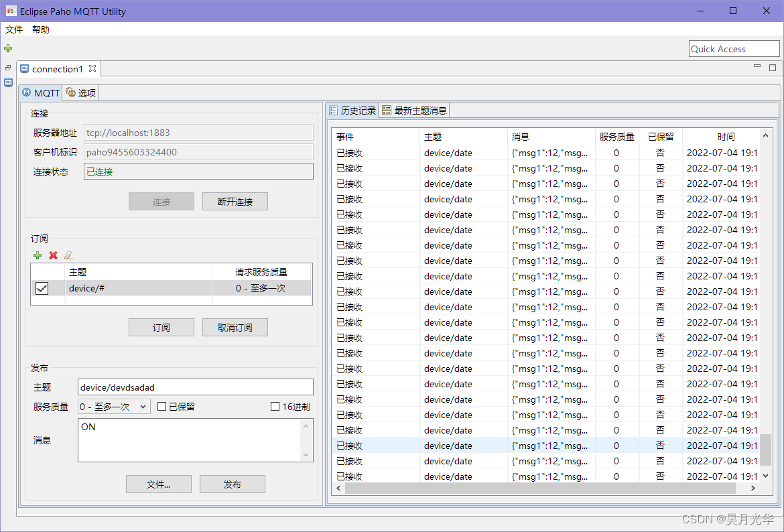Image resolution: width=784 pixels, height=532 pixels.
Task: Switch to the 选项 options tab
Action: tap(81, 92)
